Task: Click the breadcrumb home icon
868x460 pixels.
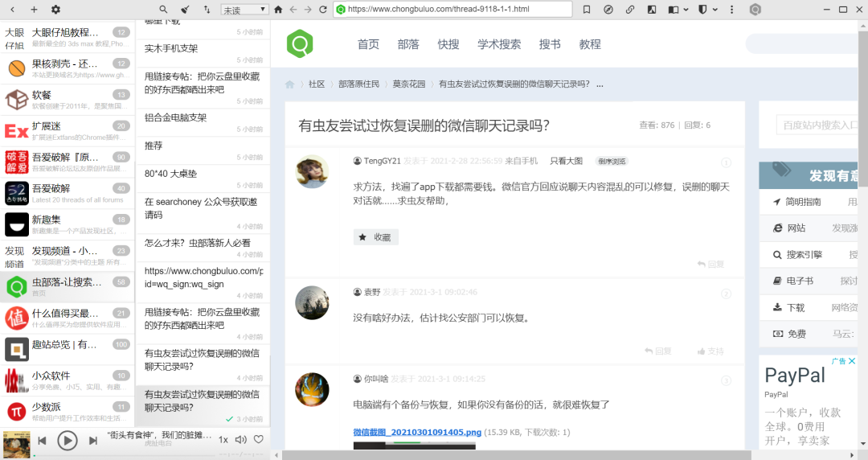Action: [x=289, y=84]
